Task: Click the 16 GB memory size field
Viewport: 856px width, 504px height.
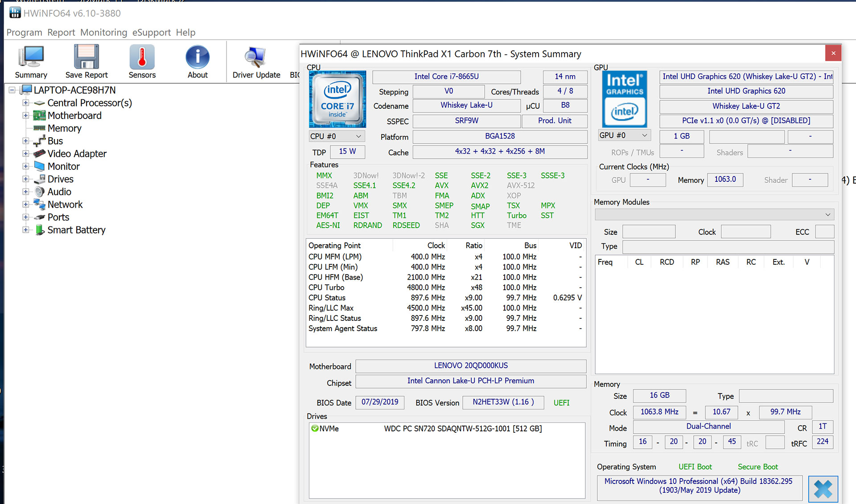Action: pos(659,395)
